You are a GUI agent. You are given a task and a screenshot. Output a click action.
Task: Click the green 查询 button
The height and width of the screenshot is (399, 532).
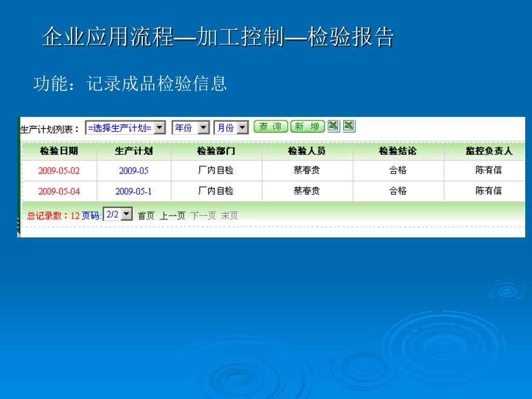pyautogui.click(x=271, y=127)
